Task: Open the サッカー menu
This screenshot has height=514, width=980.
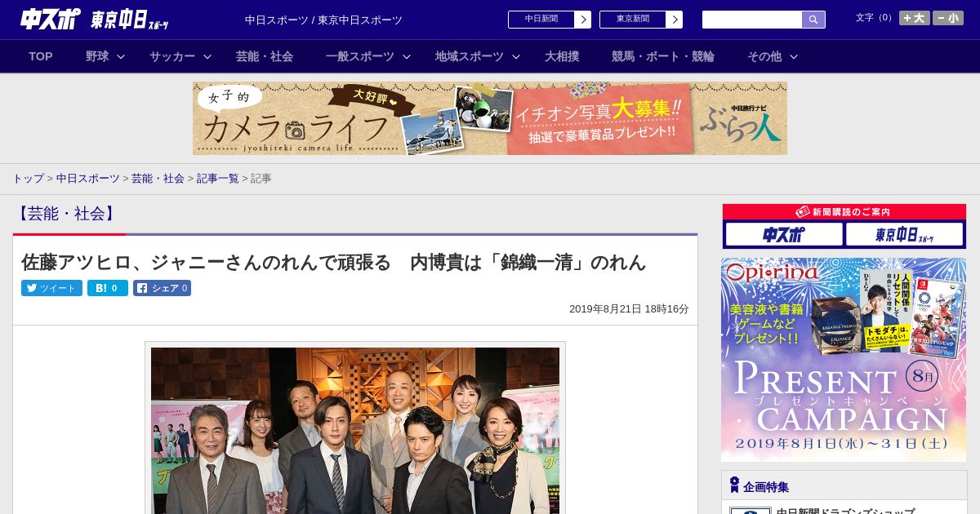Action: click(172, 56)
